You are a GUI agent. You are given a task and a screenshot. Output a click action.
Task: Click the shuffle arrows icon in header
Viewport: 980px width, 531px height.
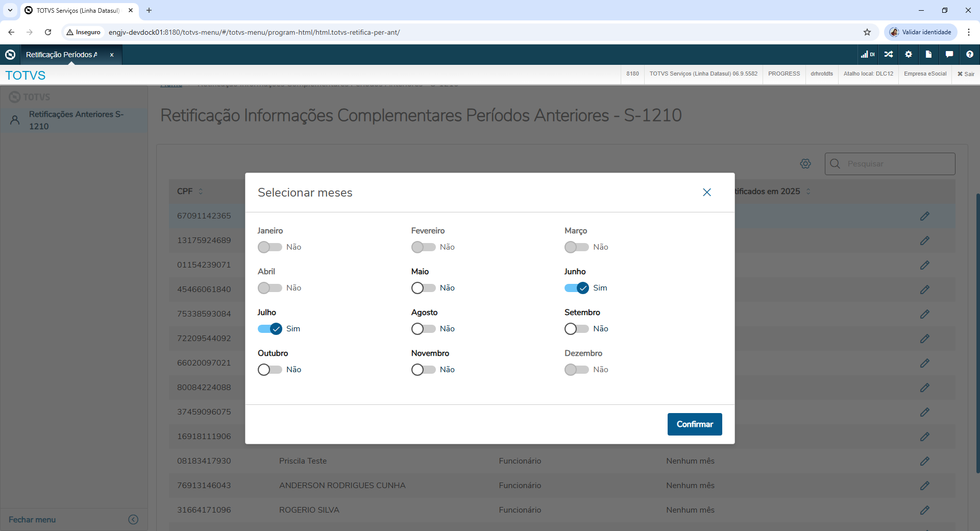click(889, 55)
